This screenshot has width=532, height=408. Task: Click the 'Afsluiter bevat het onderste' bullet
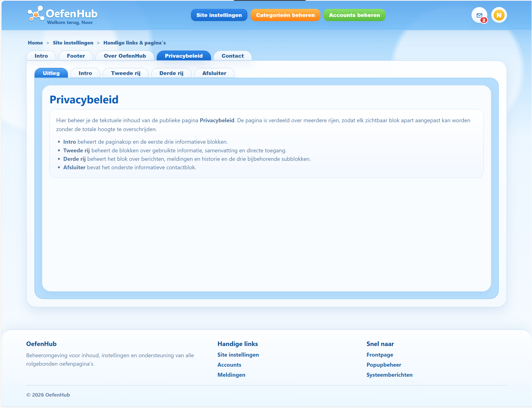click(130, 167)
